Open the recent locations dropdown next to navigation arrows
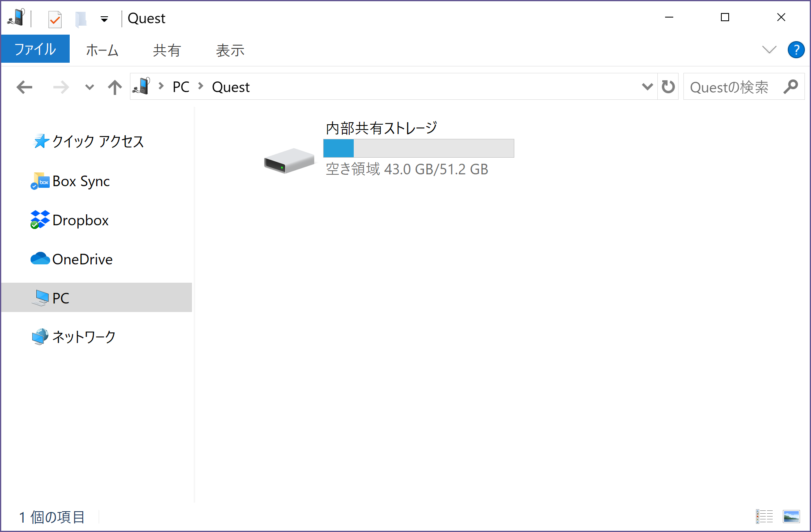The image size is (811, 532). tap(89, 86)
